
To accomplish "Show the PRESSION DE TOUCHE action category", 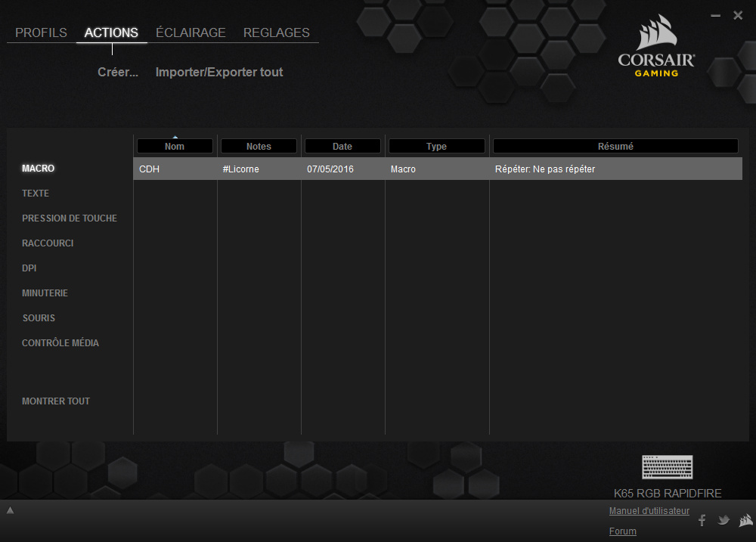I will coord(70,218).
